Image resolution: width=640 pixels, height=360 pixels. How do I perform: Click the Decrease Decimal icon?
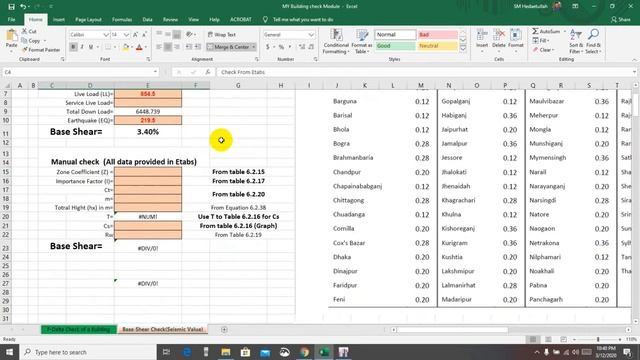(311, 47)
